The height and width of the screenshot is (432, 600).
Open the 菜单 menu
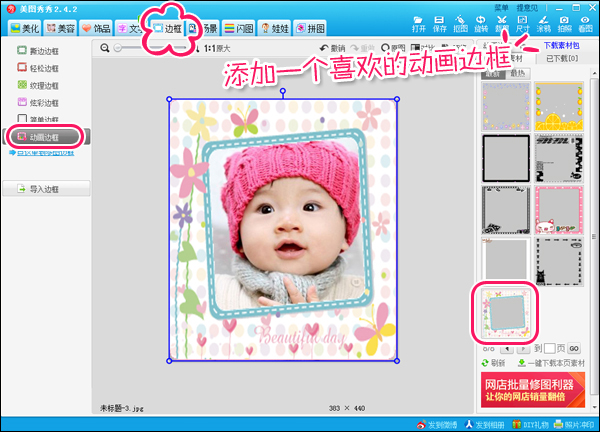(501, 8)
